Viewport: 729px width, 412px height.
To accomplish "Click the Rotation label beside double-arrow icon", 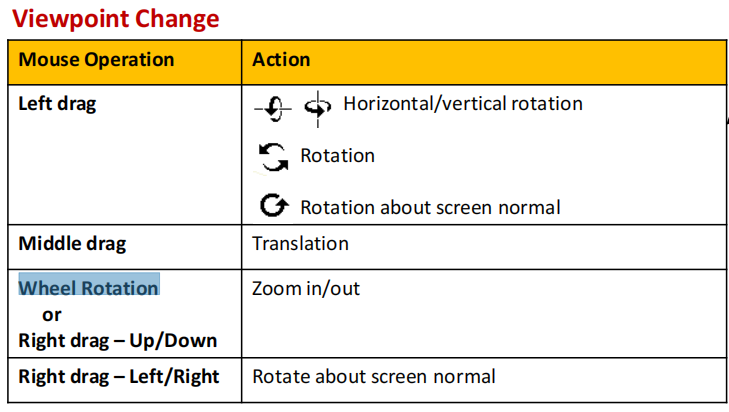I will [338, 155].
